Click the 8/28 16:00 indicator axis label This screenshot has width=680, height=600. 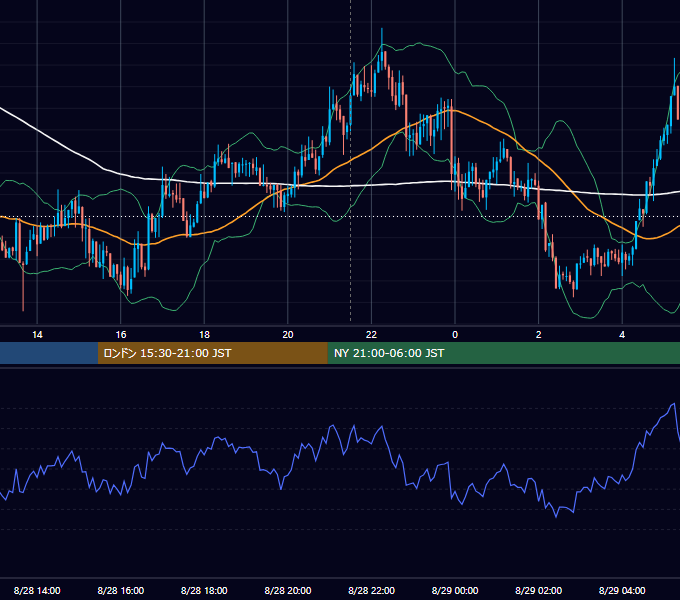(121, 590)
